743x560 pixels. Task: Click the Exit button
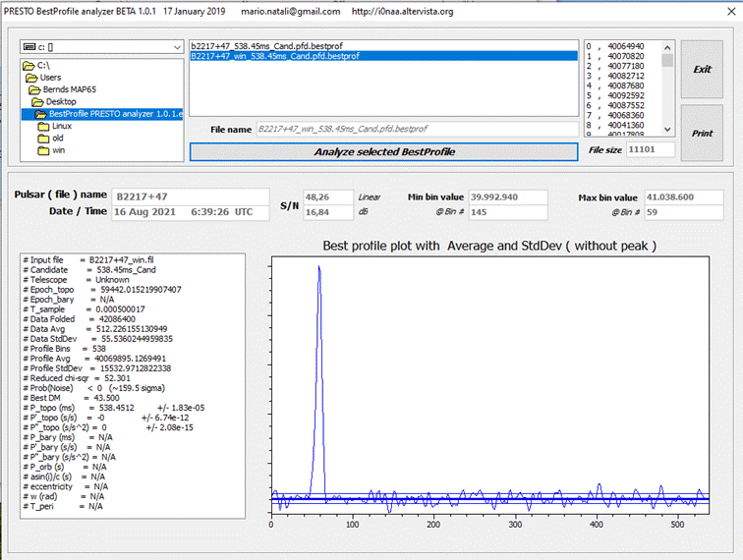click(x=702, y=69)
